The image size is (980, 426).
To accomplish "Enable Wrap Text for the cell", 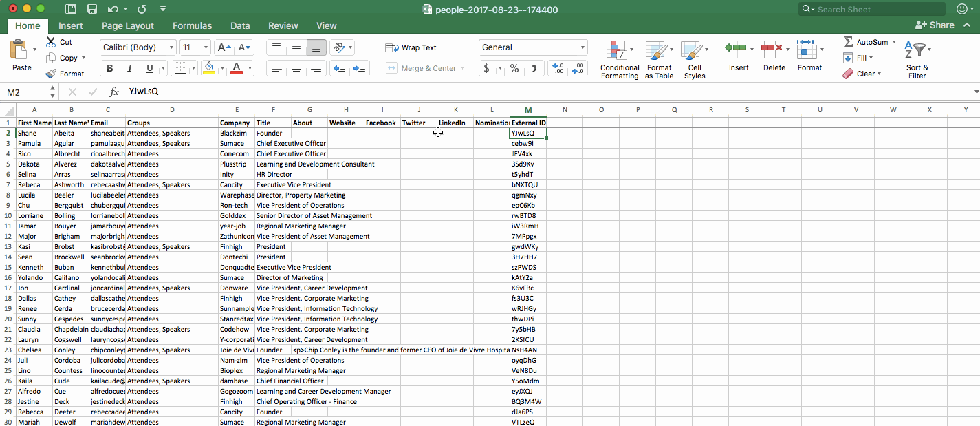I will pyautogui.click(x=411, y=47).
